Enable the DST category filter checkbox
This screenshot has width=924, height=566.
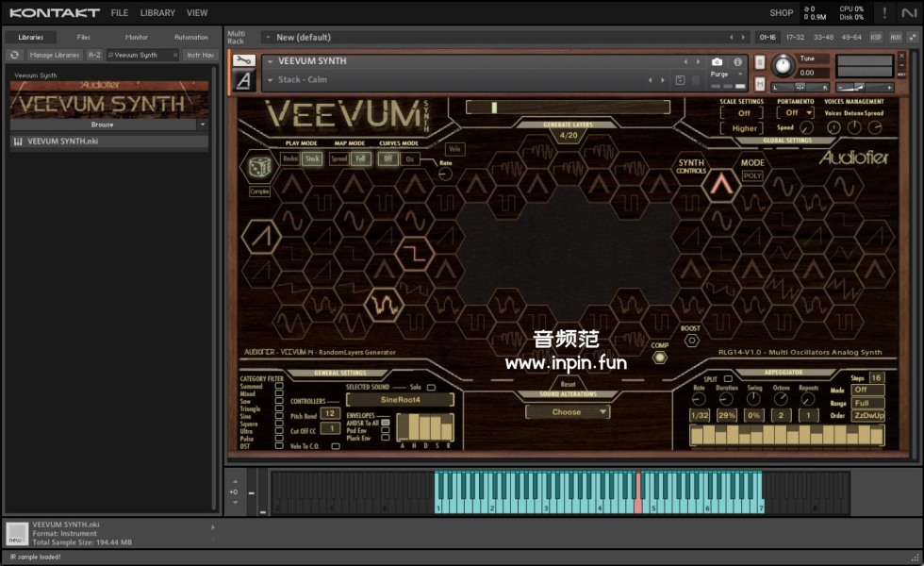pos(279,446)
